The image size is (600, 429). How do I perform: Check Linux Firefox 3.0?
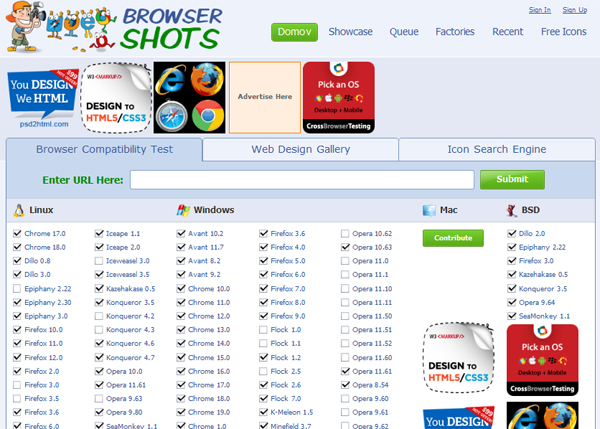[x=17, y=385]
